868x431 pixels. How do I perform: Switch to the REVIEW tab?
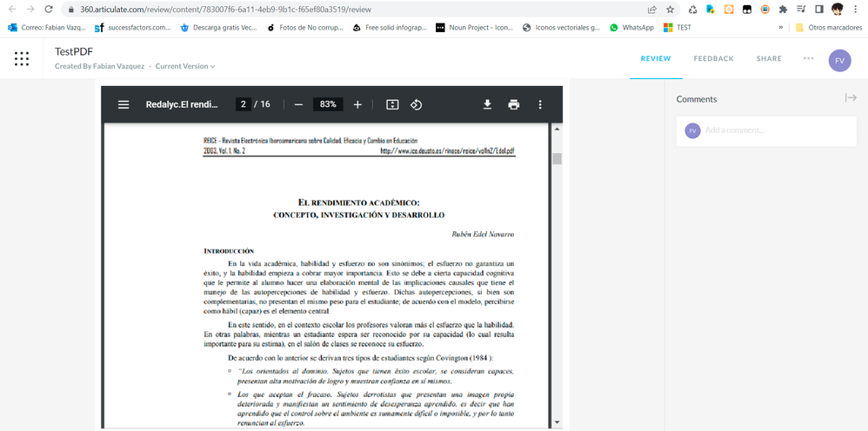(x=656, y=58)
